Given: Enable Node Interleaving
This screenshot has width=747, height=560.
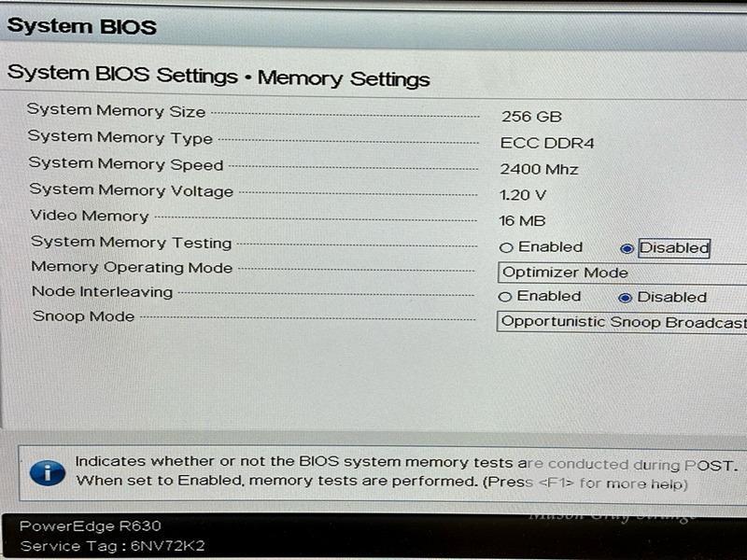Looking at the screenshot, I should coord(505,297).
